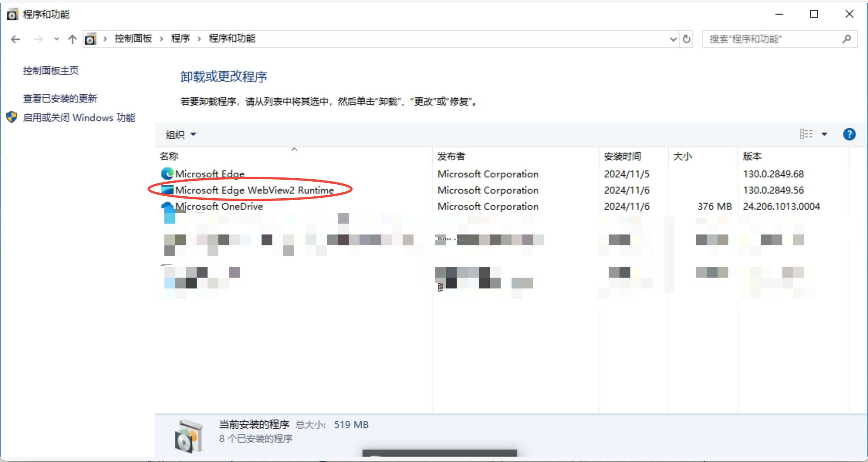Select 程序 breadcrumb segment
The width and height of the screenshot is (868, 462).
pyautogui.click(x=181, y=39)
